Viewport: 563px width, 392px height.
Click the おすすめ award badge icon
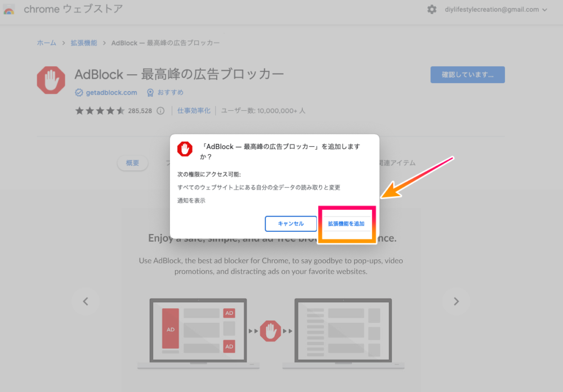coord(150,93)
